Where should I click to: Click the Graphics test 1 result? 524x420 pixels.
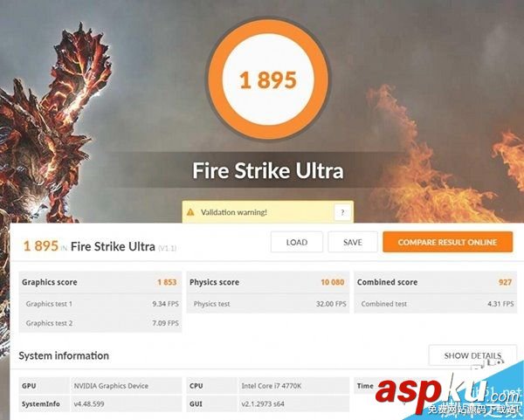100,304
